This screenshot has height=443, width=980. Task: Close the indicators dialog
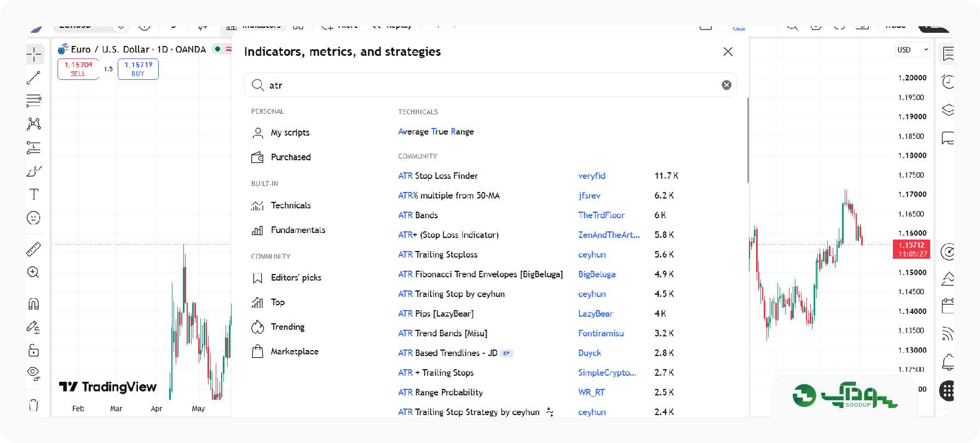(728, 51)
